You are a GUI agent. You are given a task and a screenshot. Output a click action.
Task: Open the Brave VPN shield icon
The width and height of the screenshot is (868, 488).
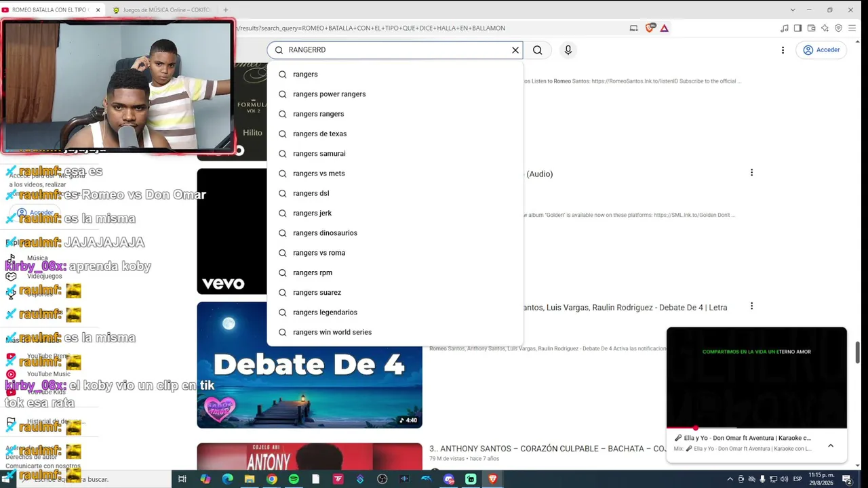(x=838, y=28)
